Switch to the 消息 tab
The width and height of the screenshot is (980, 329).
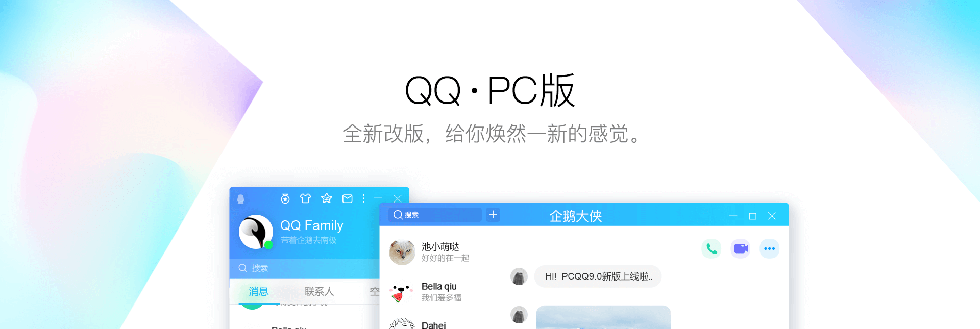(259, 291)
